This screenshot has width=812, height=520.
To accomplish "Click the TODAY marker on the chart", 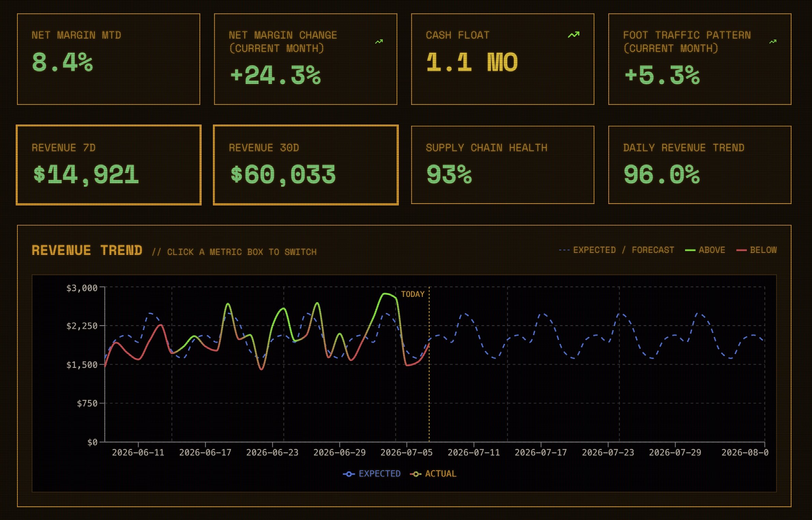I will click(413, 294).
